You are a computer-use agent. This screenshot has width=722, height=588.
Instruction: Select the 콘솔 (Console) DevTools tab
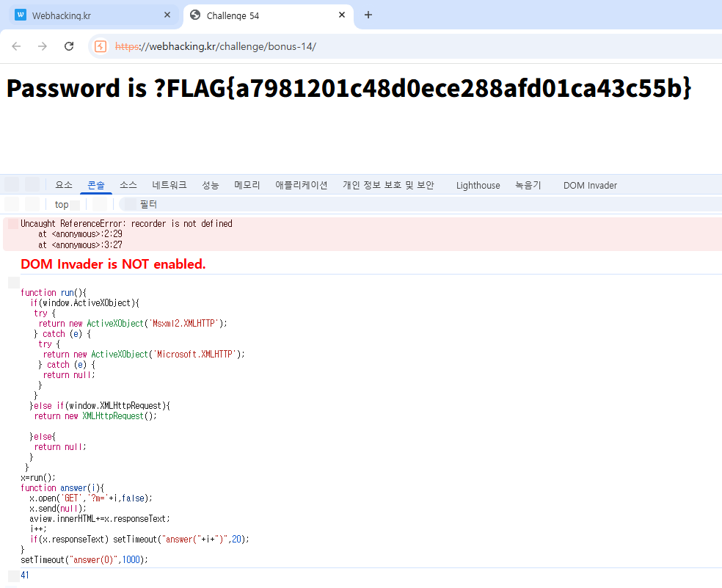pos(96,185)
